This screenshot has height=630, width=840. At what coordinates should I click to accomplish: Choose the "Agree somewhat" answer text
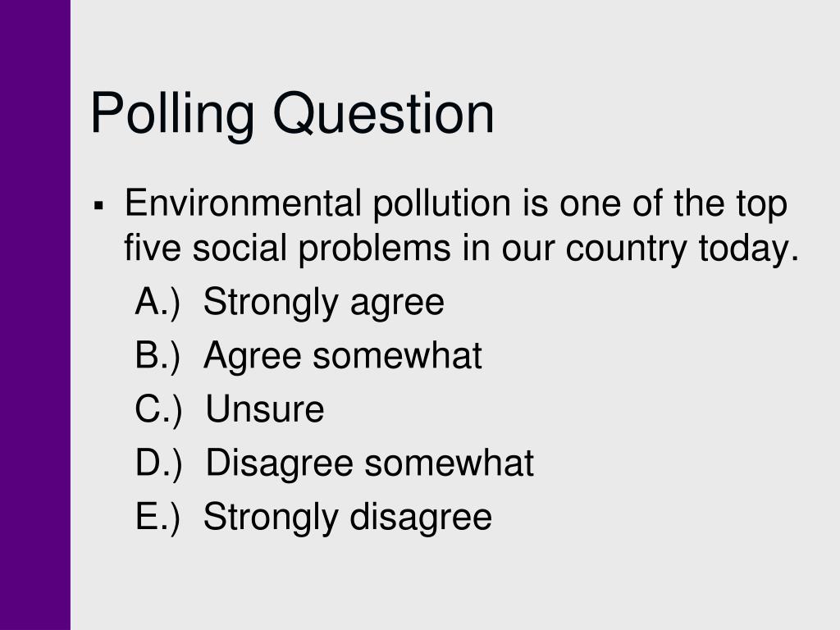coord(343,357)
